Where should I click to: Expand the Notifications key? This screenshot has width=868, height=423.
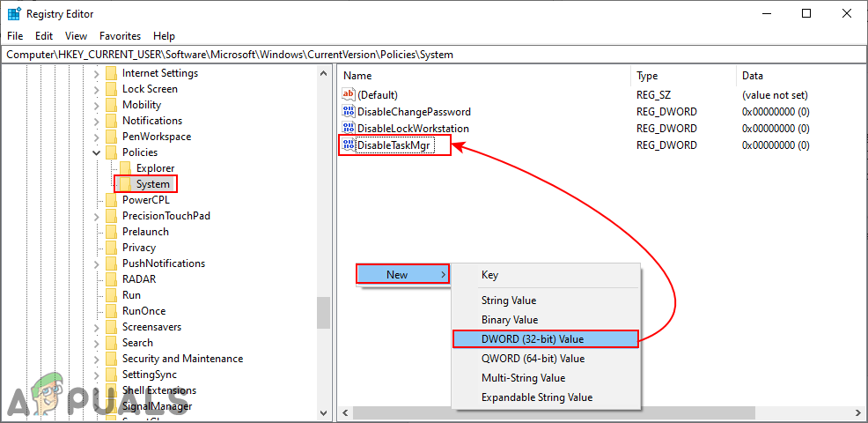(x=96, y=121)
